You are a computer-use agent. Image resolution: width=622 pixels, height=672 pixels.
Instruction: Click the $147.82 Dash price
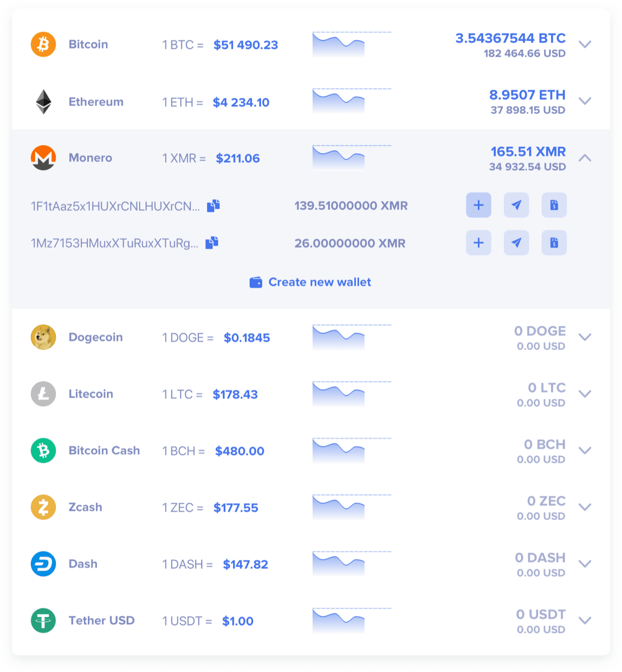(245, 564)
